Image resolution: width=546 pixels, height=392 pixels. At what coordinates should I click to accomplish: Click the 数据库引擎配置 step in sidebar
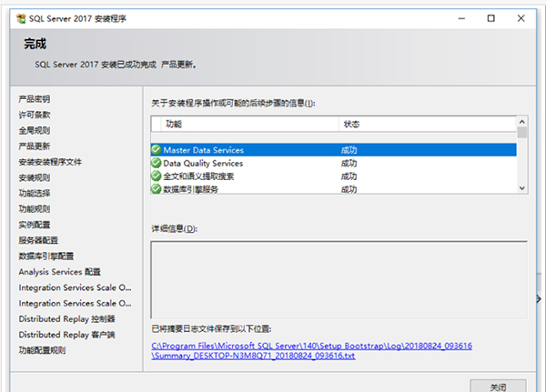pyautogui.click(x=46, y=256)
